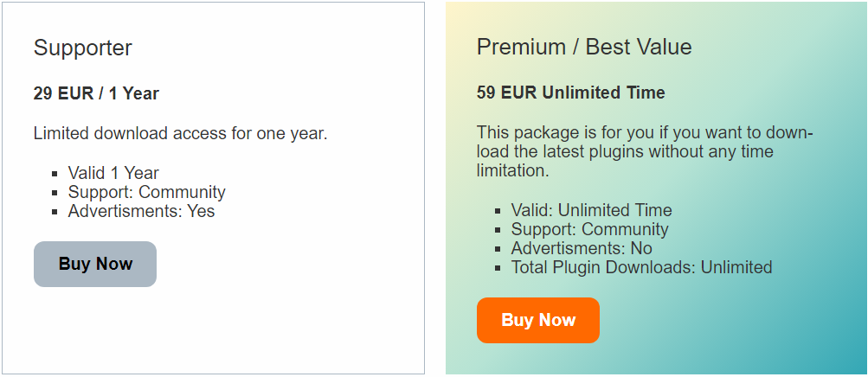
Task: Click the Limited download access description text
Action: click(x=180, y=133)
